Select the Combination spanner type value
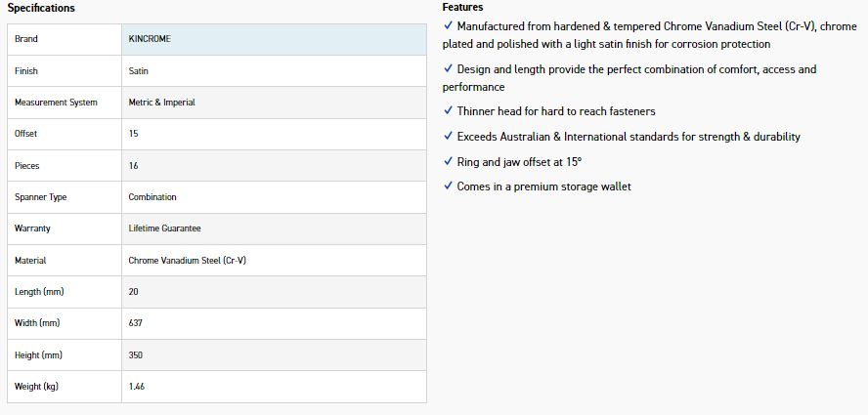The image size is (868, 415). point(152,197)
